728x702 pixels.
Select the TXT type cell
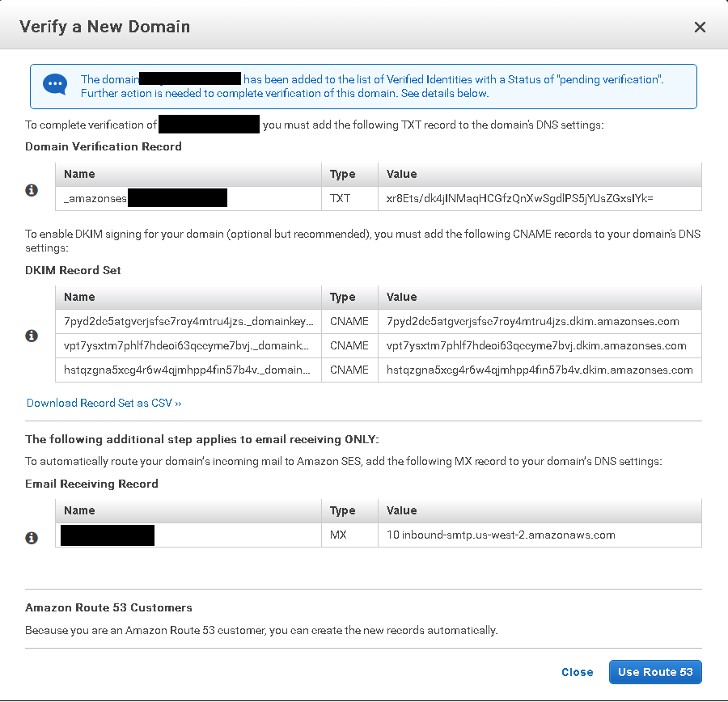[x=349, y=199]
